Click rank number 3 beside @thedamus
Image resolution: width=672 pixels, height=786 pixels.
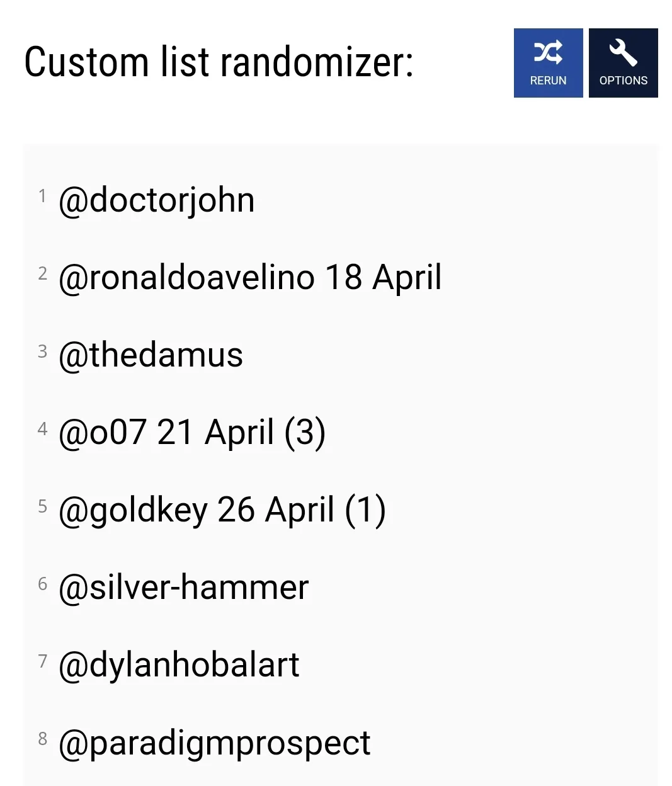pyautogui.click(x=42, y=351)
